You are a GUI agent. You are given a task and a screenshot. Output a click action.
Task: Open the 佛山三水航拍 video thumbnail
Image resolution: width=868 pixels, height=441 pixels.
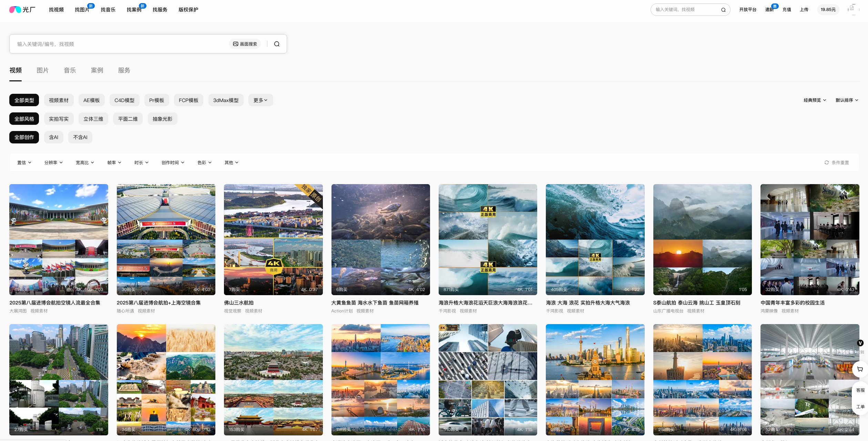[273, 239]
